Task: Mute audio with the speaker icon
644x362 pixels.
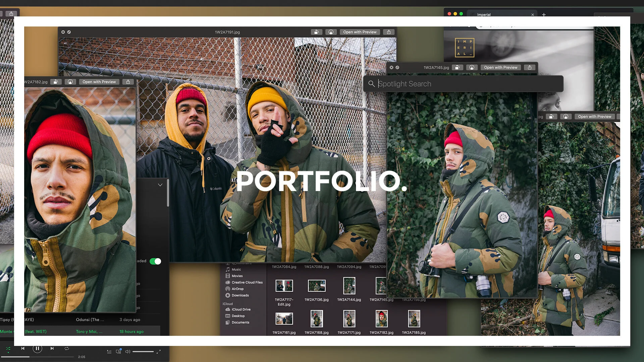Action: [x=127, y=351]
